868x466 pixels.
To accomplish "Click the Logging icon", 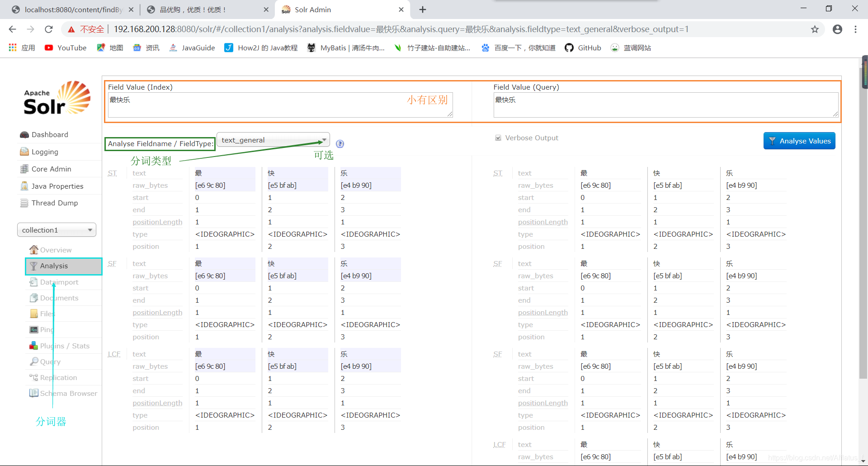I will 24,152.
